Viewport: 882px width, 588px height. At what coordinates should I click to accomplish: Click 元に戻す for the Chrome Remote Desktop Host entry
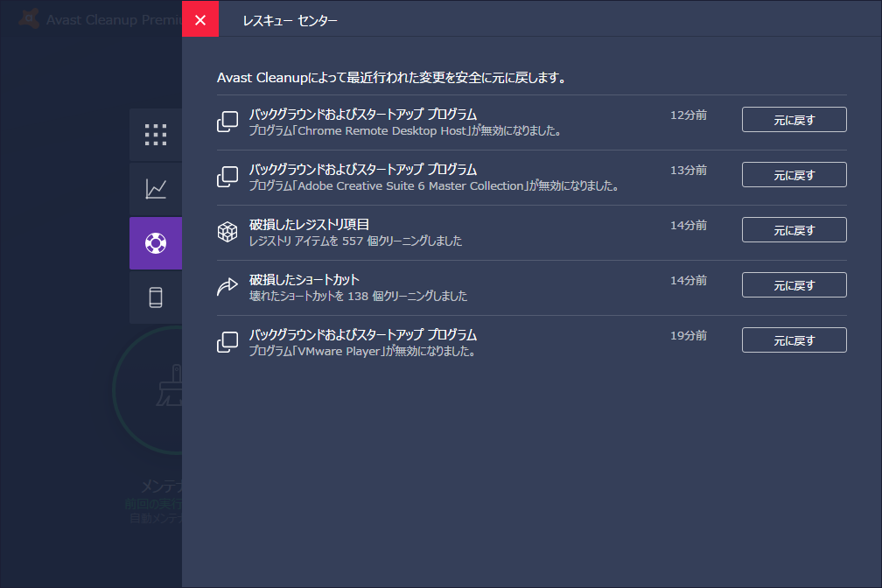coord(794,120)
